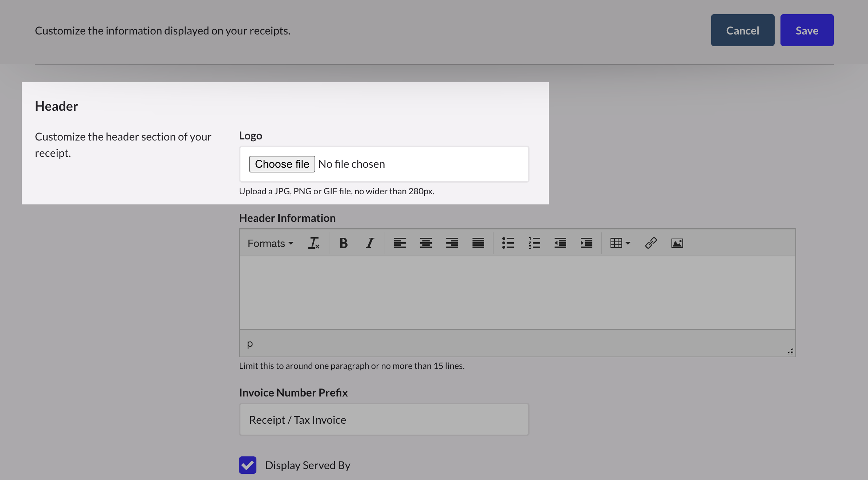Select the clear formatting tool

pyautogui.click(x=314, y=243)
